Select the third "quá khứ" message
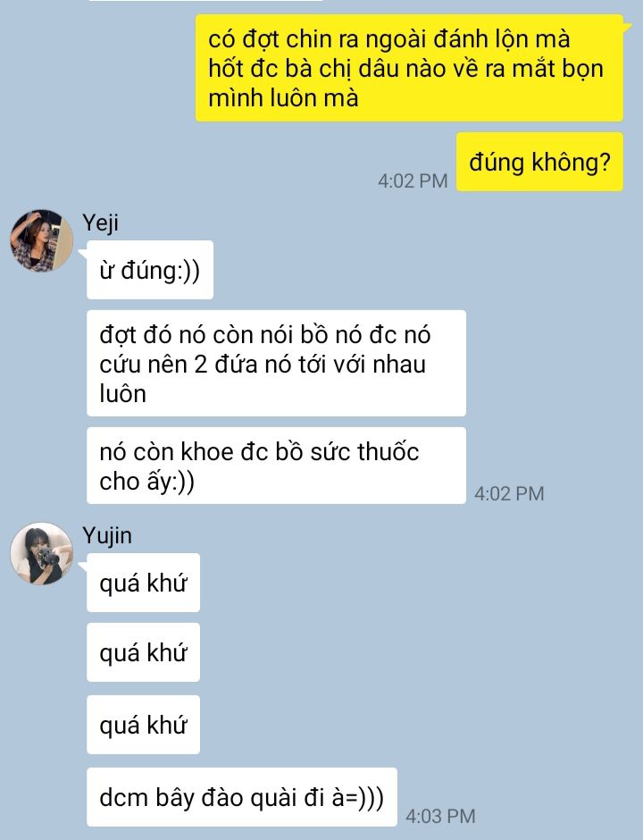Image resolution: width=643 pixels, height=840 pixels. [x=143, y=725]
